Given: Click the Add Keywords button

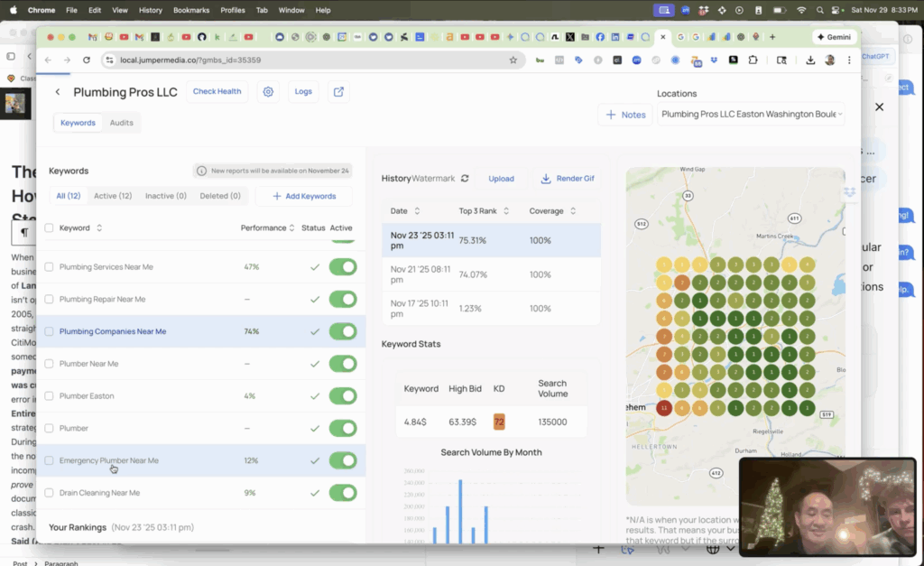Looking at the screenshot, I should tap(303, 196).
